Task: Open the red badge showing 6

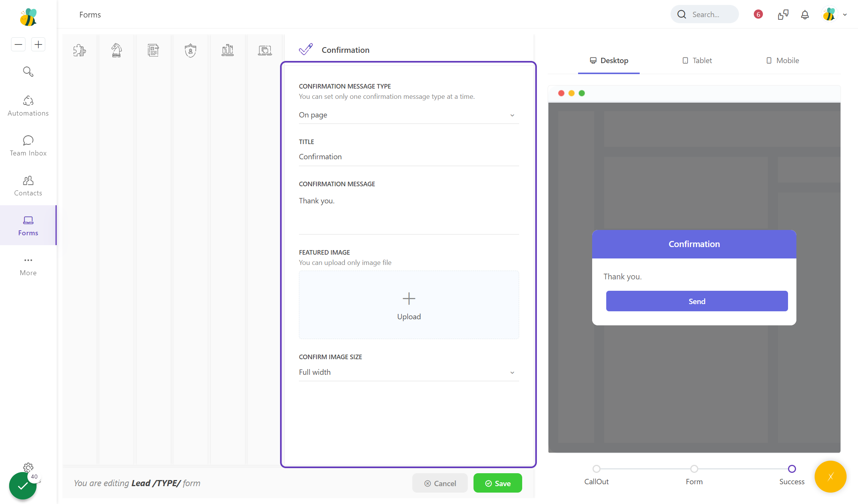Action: click(758, 14)
